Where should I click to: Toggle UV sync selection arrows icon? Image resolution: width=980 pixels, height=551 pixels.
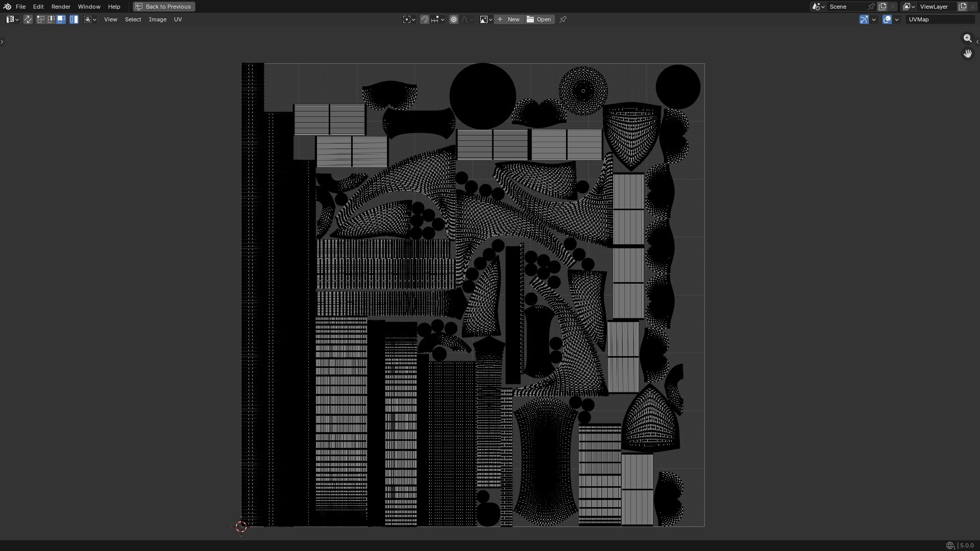coord(28,19)
